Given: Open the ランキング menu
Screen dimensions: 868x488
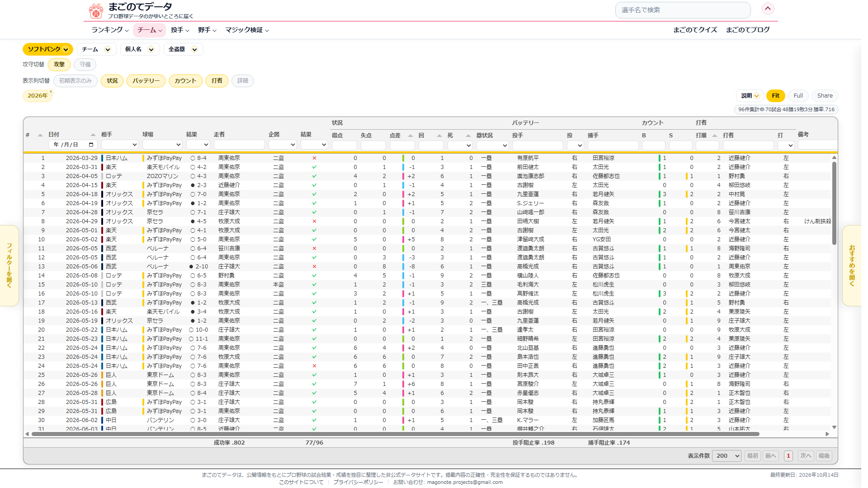Looking at the screenshot, I should click(x=110, y=30).
